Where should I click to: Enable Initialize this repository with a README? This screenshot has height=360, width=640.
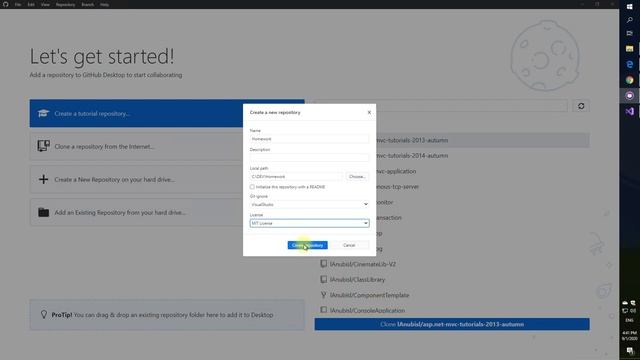click(x=252, y=187)
